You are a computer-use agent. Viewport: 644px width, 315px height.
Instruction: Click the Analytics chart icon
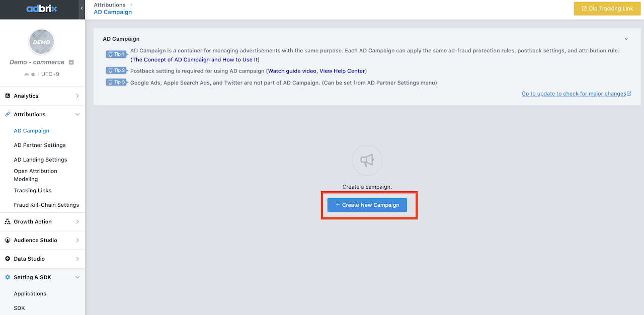8,96
